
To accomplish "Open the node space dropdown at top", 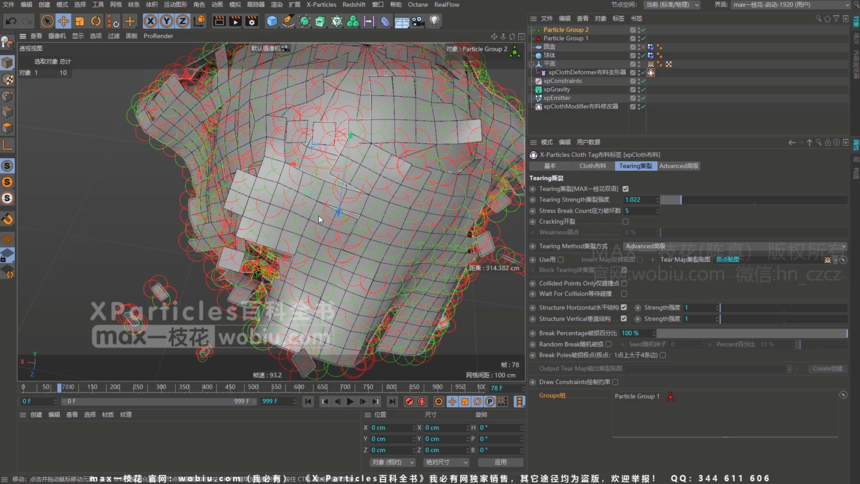I will pyautogui.click(x=672, y=4).
